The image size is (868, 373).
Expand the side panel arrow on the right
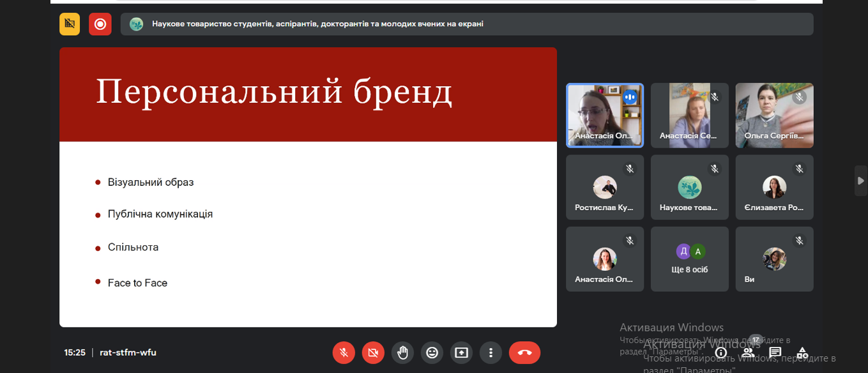point(860,181)
